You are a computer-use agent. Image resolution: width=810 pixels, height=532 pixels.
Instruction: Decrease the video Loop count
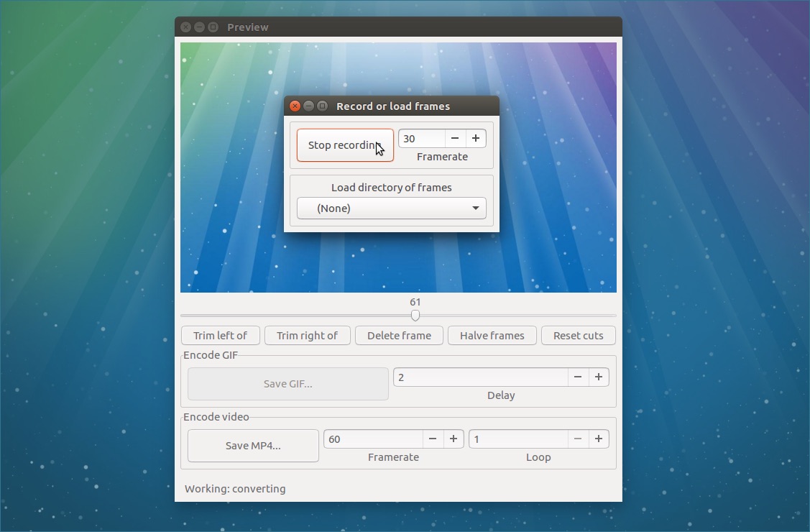[x=578, y=439]
